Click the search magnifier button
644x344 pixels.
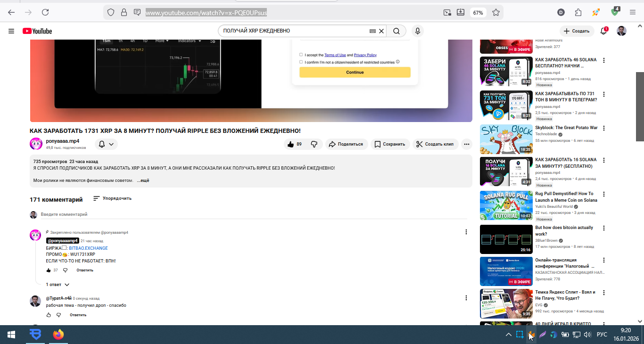pos(396,31)
